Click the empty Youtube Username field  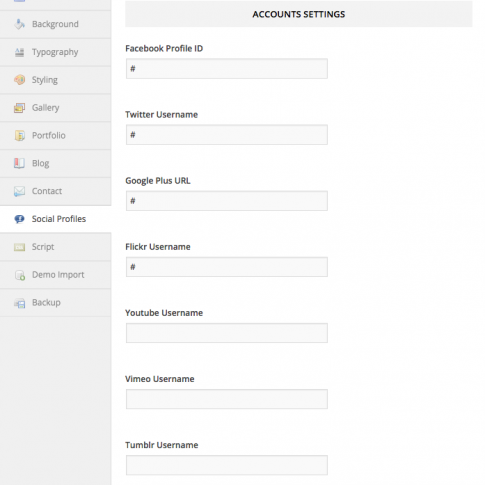[x=227, y=333]
